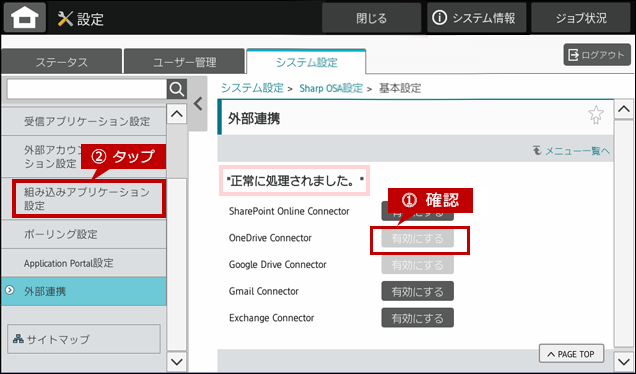Open システム情報
This screenshot has width=636, height=374.
coord(477,18)
